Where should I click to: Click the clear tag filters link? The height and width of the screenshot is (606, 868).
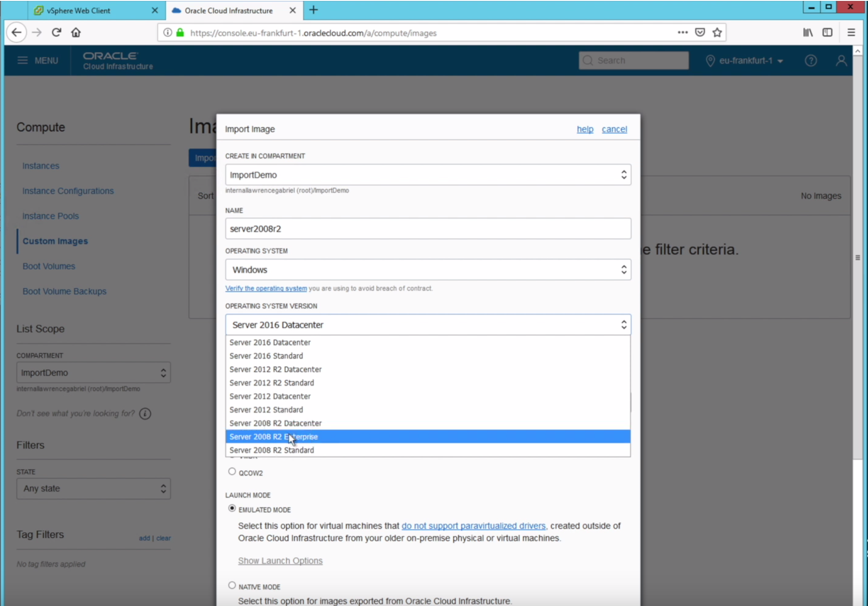163,538
